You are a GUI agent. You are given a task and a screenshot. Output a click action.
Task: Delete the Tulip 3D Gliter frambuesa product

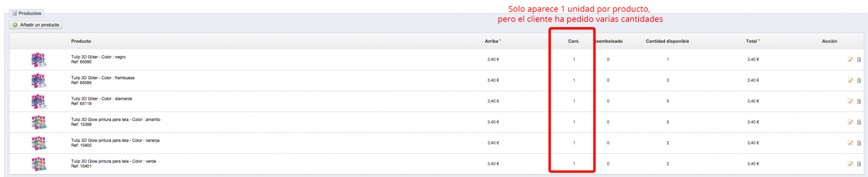coord(859,80)
